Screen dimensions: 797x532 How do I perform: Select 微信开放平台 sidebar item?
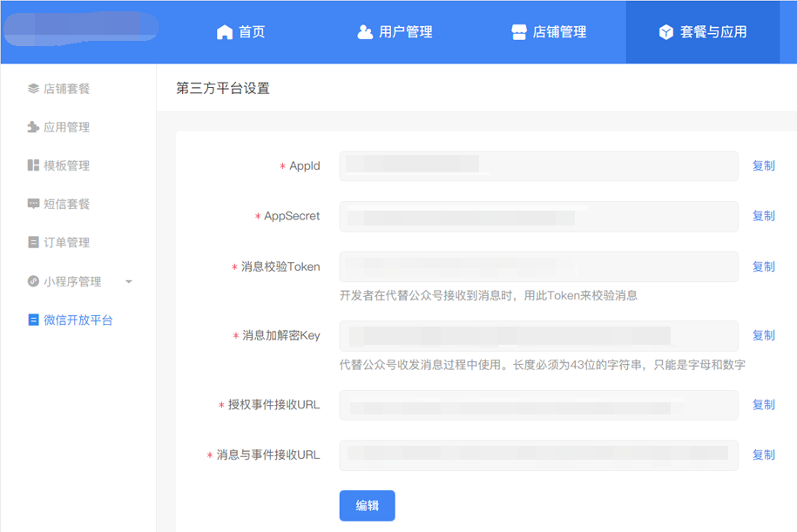(x=78, y=320)
